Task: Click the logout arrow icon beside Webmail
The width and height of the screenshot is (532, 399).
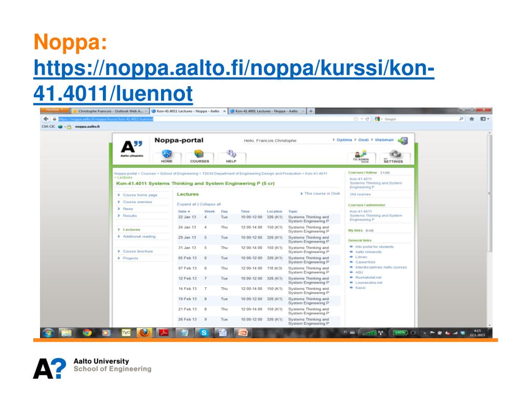Action: [x=403, y=140]
